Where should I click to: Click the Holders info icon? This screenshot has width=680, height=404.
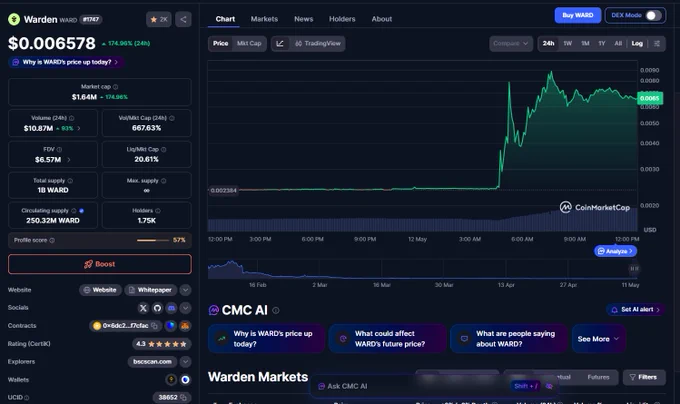158,211
